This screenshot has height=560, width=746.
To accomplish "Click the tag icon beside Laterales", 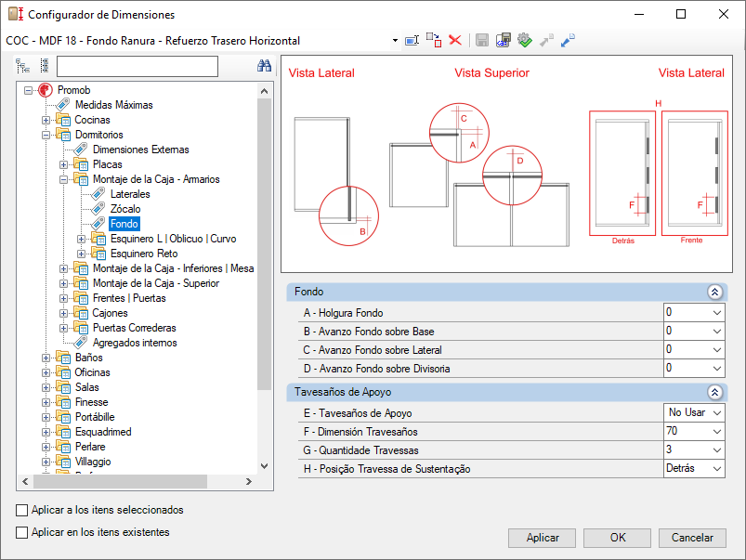I will click(x=98, y=194).
